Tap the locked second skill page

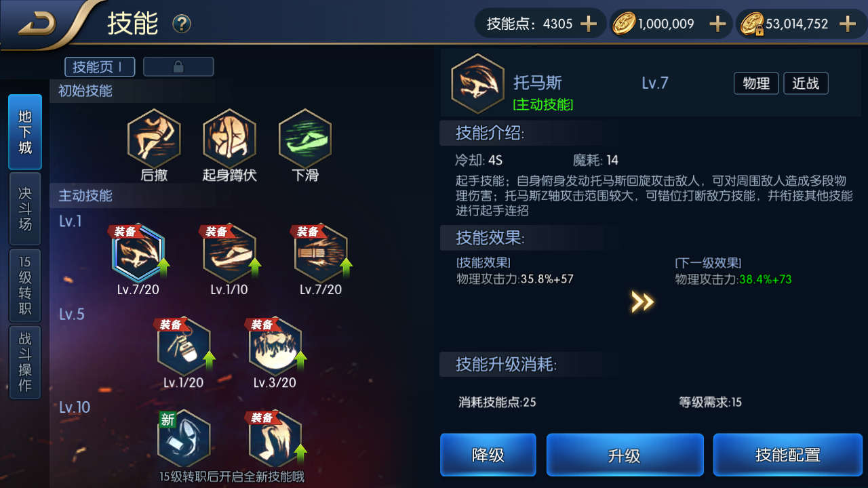[178, 66]
